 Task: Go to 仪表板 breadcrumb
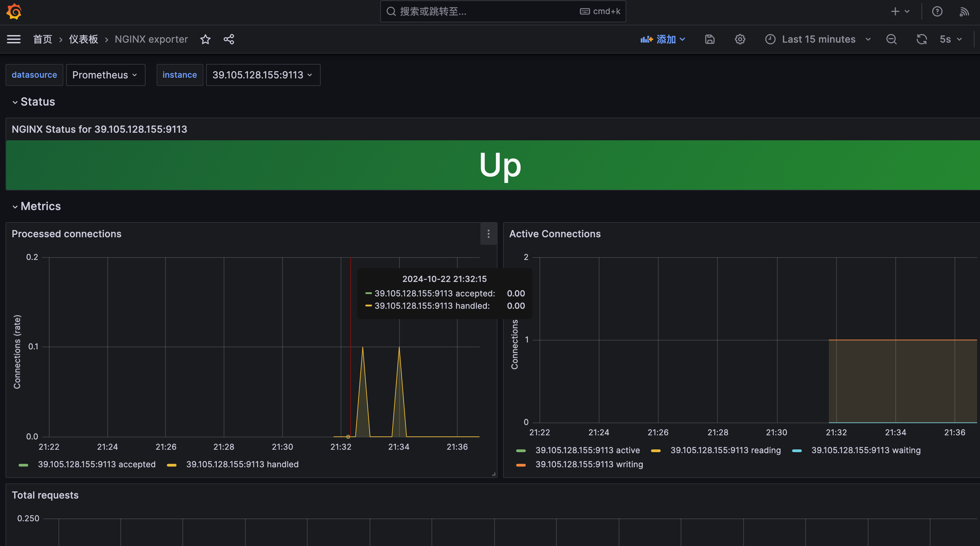point(83,39)
